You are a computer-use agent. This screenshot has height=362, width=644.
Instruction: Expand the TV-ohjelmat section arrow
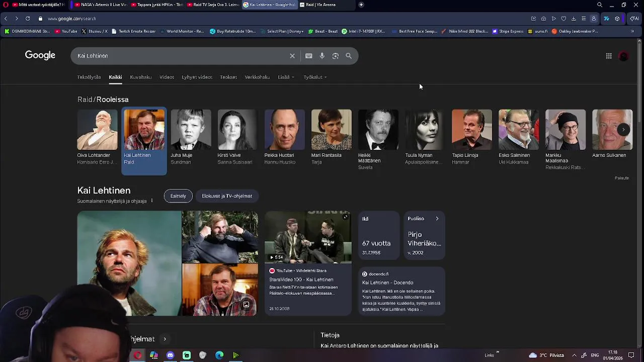[165, 339]
